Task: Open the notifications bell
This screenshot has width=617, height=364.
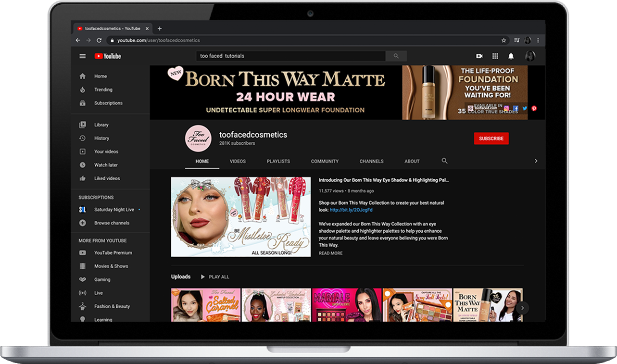Action: coord(511,56)
